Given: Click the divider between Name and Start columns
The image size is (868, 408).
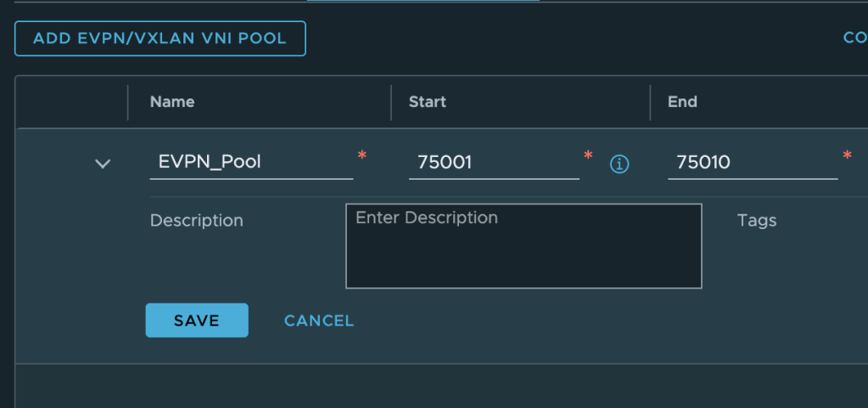Looking at the screenshot, I should pyautogui.click(x=390, y=102).
